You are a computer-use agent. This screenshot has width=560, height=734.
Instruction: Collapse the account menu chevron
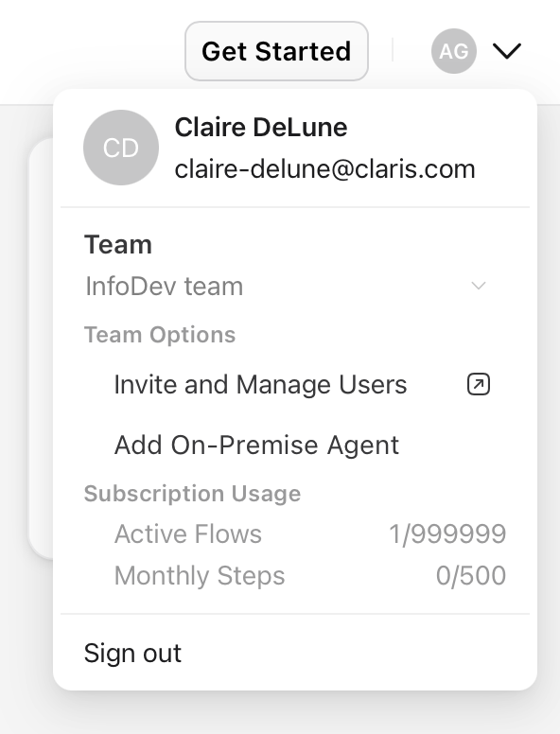tap(507, 51)
